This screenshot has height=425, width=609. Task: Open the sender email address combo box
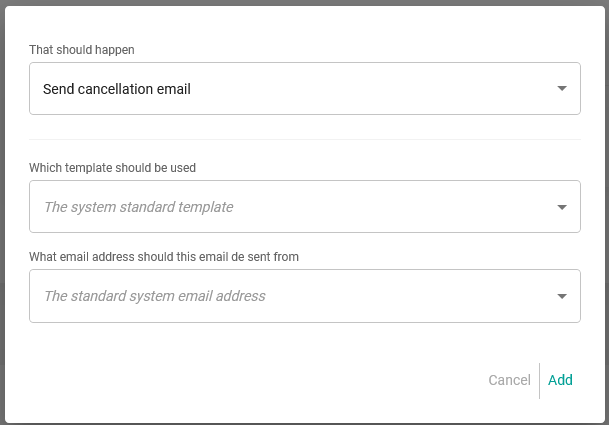[x=304, y=296]
